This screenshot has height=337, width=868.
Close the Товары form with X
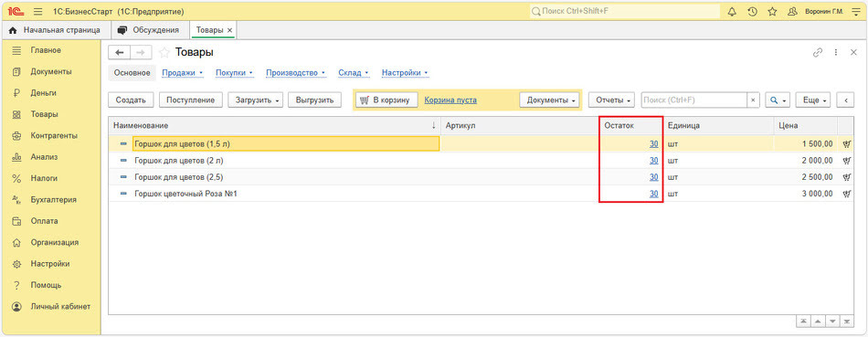(x=853, y=53)
